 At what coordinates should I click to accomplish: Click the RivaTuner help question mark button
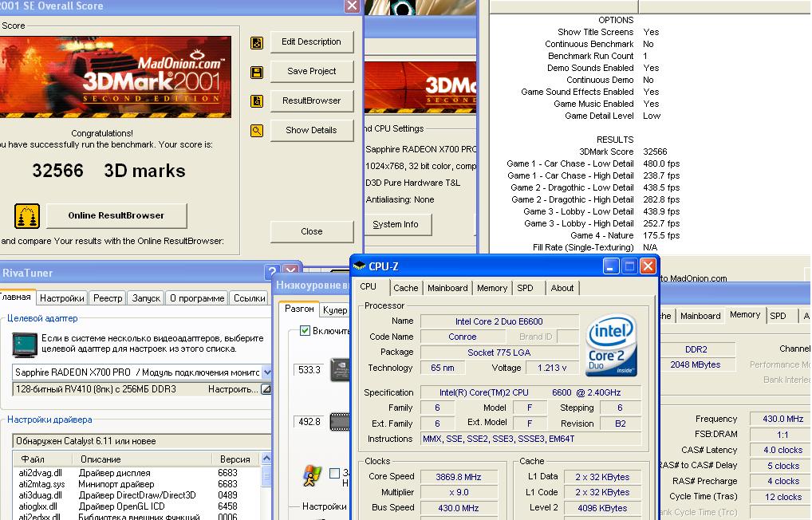(x=272, y=271)
